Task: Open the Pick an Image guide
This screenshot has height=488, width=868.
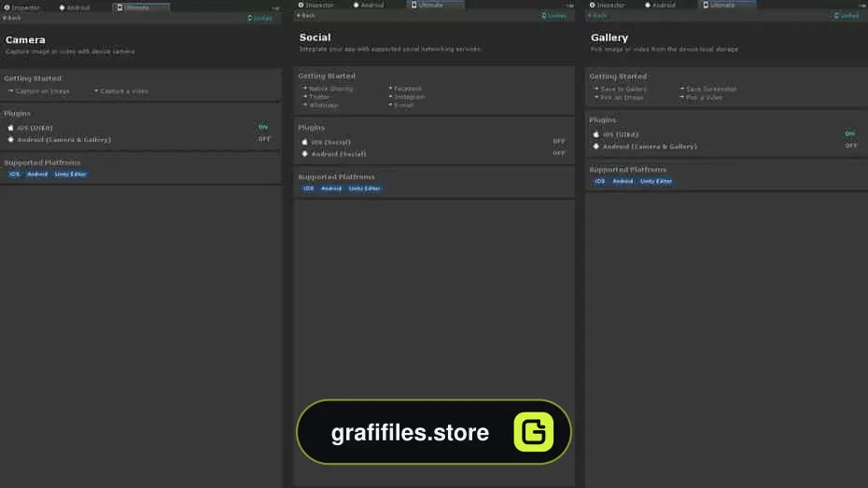Action: (x=619, y=97)
